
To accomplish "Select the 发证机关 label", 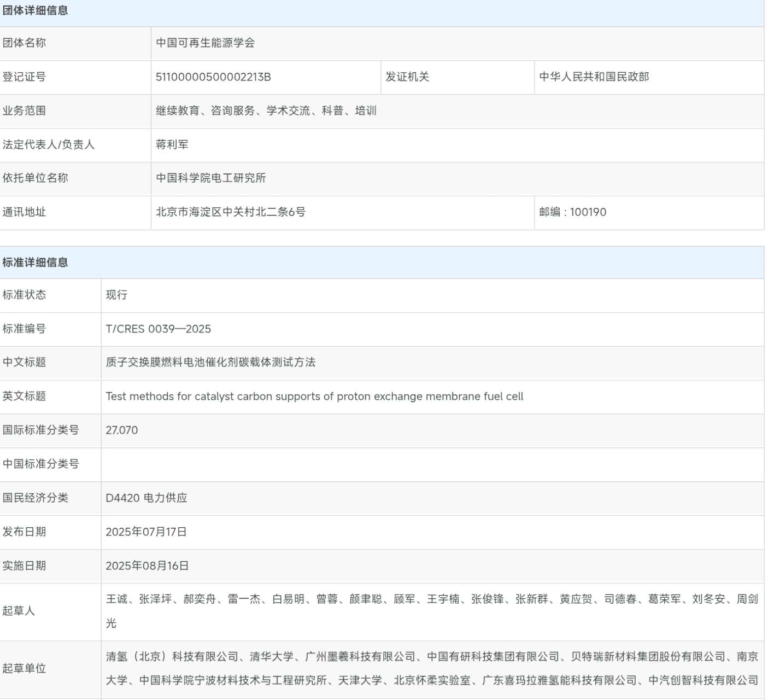I will coord(407,77).
